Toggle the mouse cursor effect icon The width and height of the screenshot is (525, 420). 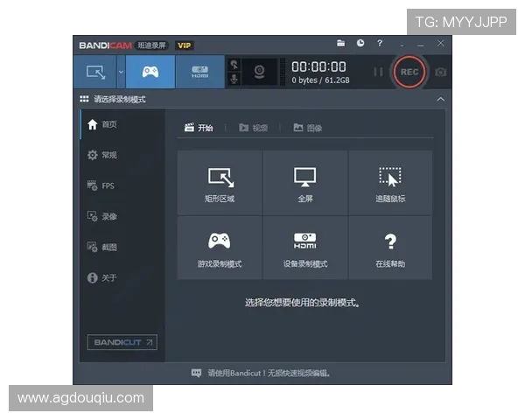(234, 65)
